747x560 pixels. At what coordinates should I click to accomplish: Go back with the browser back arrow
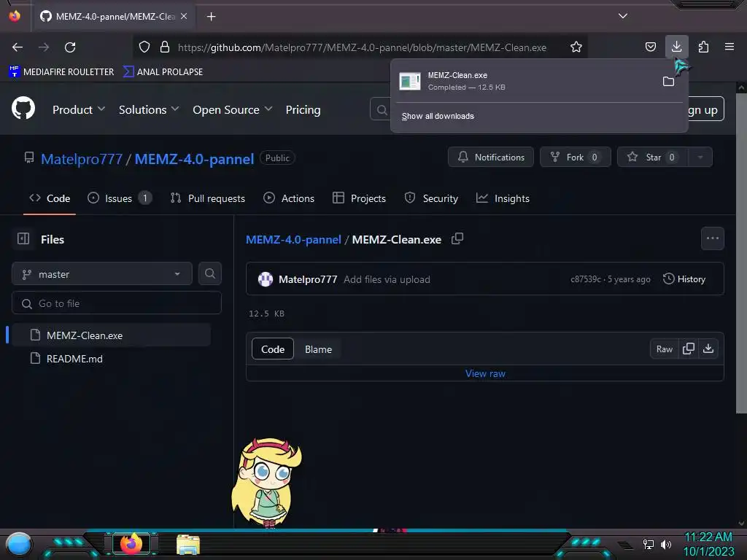[18, 47]
